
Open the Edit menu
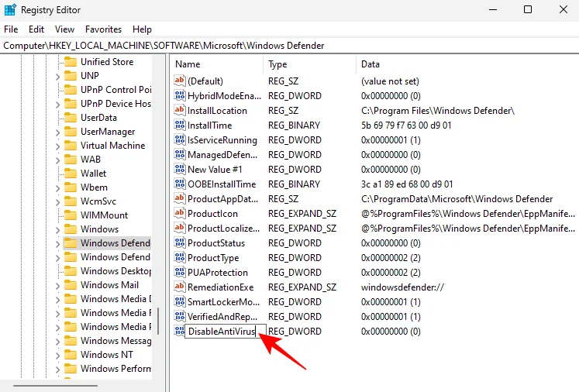click(36, 29)
